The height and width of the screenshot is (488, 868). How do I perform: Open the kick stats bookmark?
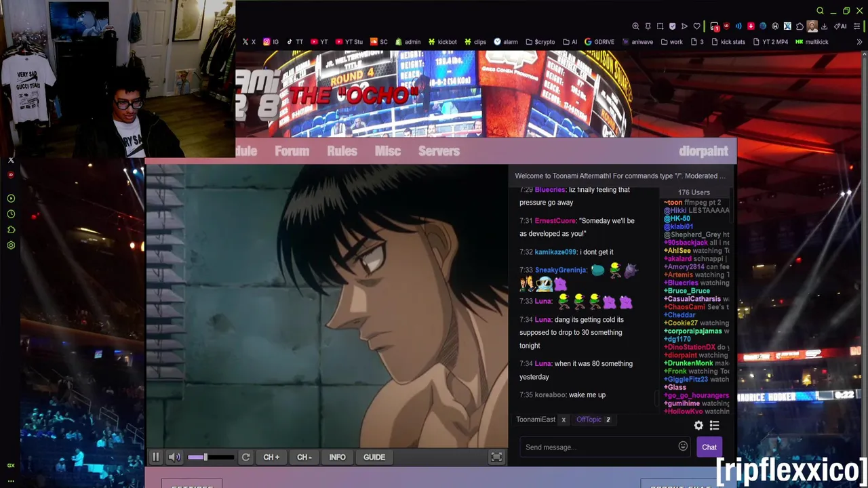click(728, 42)
